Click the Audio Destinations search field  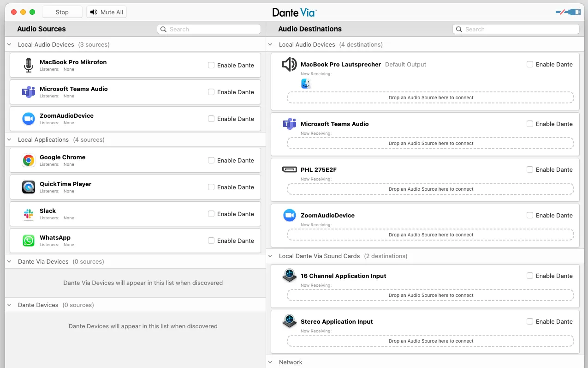pos(516,29)
